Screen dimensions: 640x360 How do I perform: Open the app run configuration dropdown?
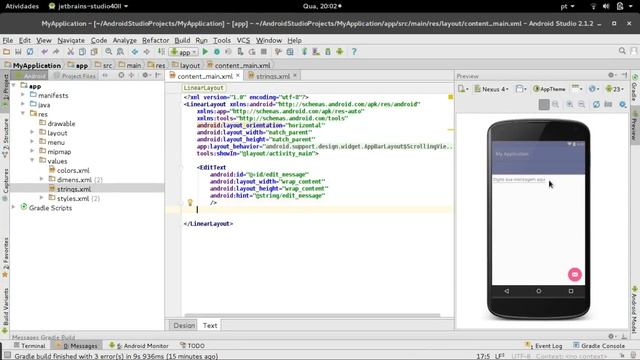(184, 52)
